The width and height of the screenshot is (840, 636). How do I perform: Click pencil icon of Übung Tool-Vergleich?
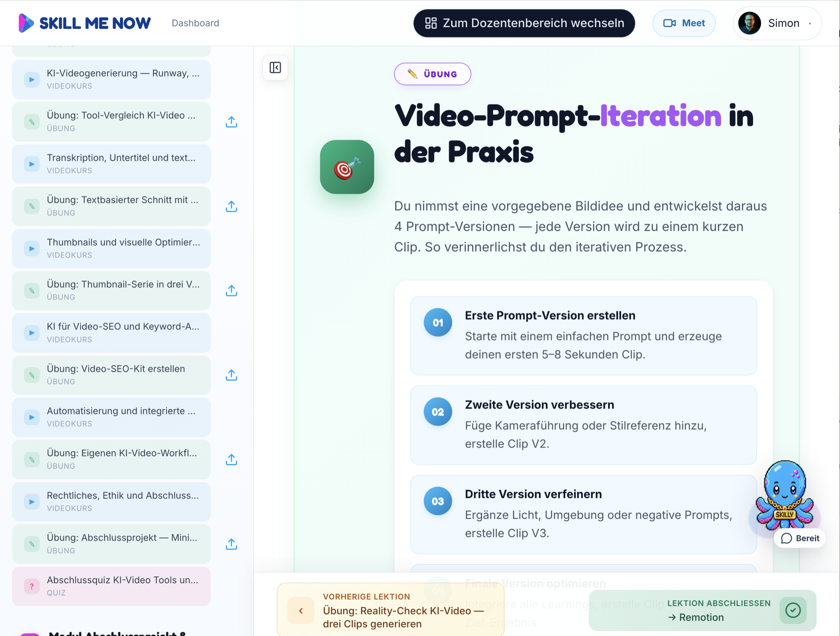pyautogui.click(x=32, y=122)
